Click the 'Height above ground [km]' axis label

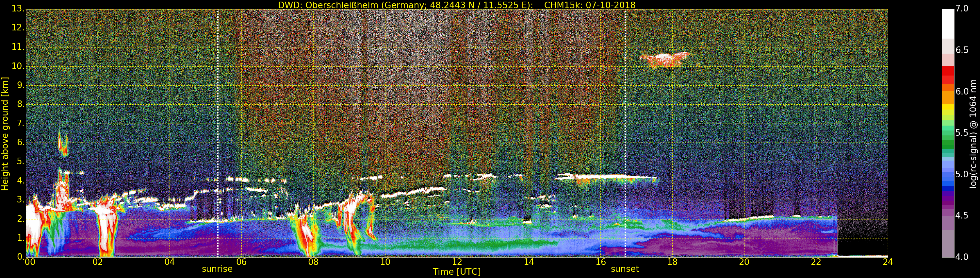5,134
